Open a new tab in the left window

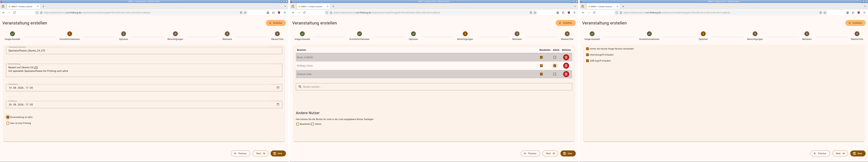[43, 6]
